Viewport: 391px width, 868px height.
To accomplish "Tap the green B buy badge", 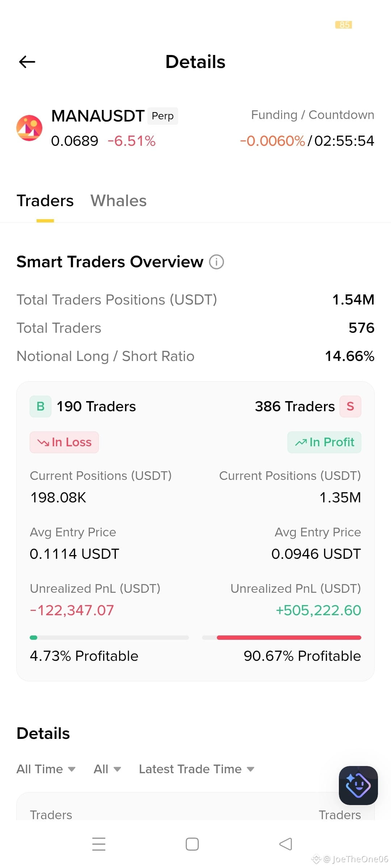I will coord(41,407).
